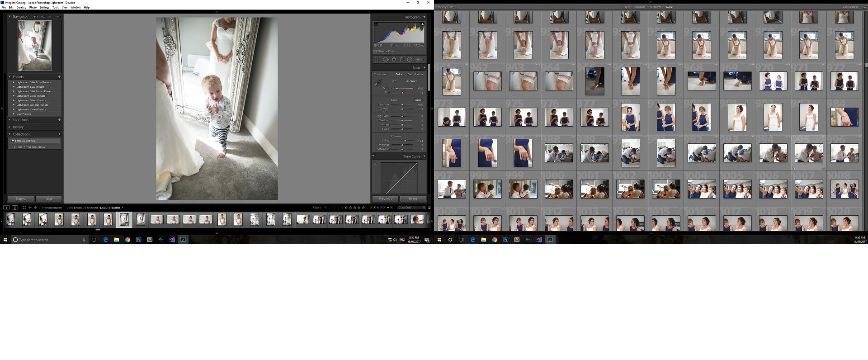Filter by red color label swatch
This screenshot has width=868, height=360.
[371, 208]
